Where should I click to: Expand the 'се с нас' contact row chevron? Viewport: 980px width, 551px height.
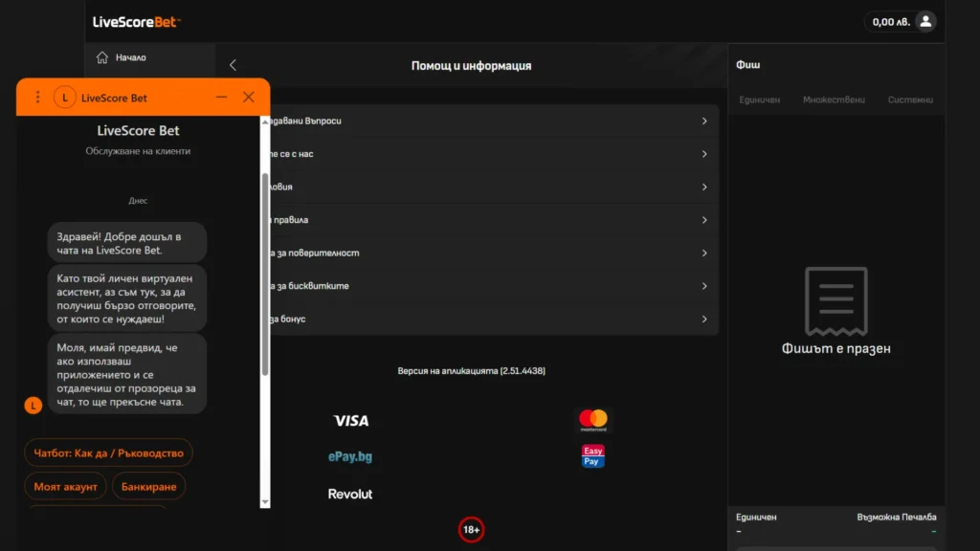coord(703,154)
